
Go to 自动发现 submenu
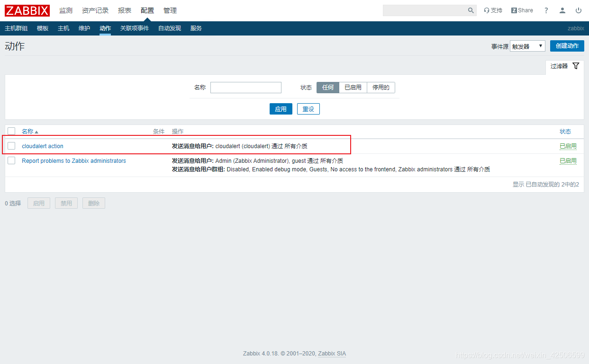click(170, 28)
